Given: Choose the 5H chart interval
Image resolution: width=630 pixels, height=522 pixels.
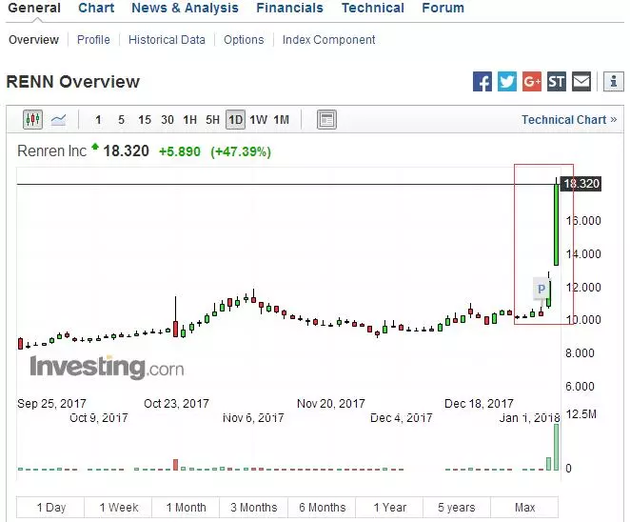Looking at the screenshot, I should pos(212,120).
